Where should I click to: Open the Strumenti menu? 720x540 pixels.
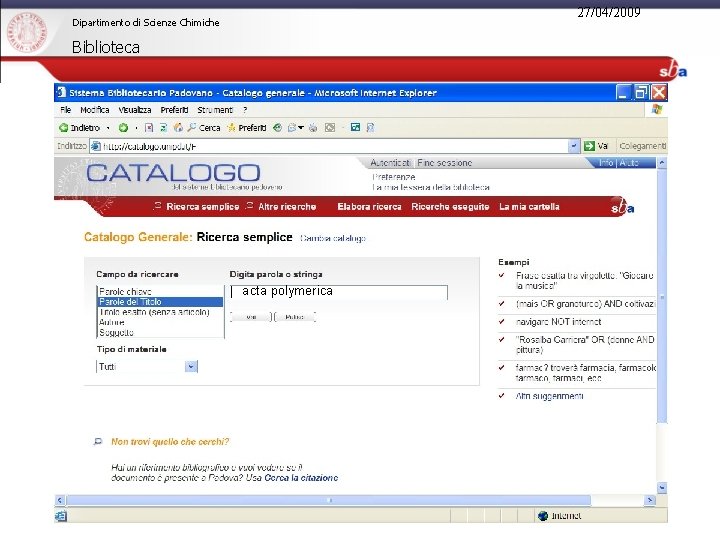coord(215,110)
